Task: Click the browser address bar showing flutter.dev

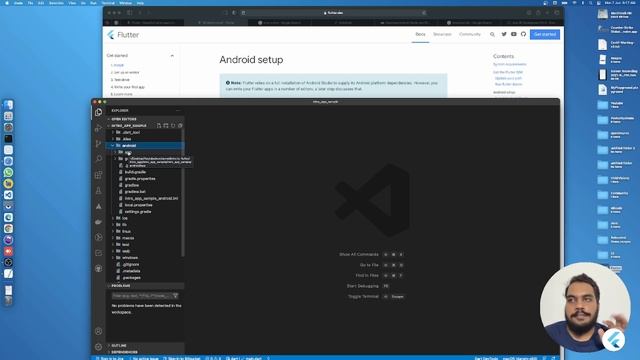Action: (333, 13)
